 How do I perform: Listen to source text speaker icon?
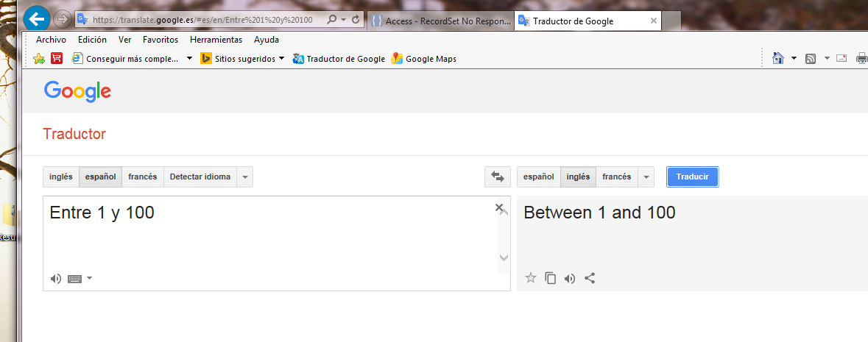(55, 278)
